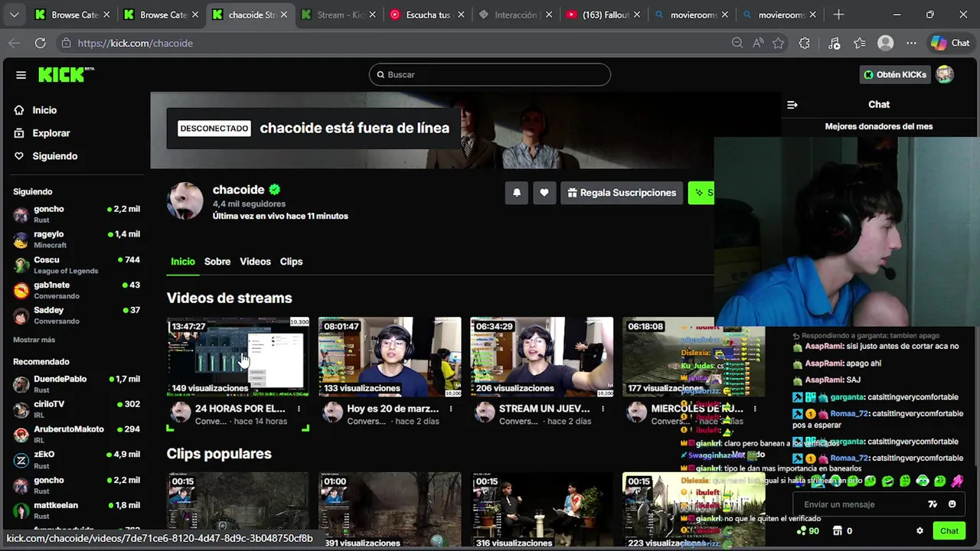This screenshot has width=980, height=551.
Task: Open ciriloTV recommended channel
Action: pos(77,409)
